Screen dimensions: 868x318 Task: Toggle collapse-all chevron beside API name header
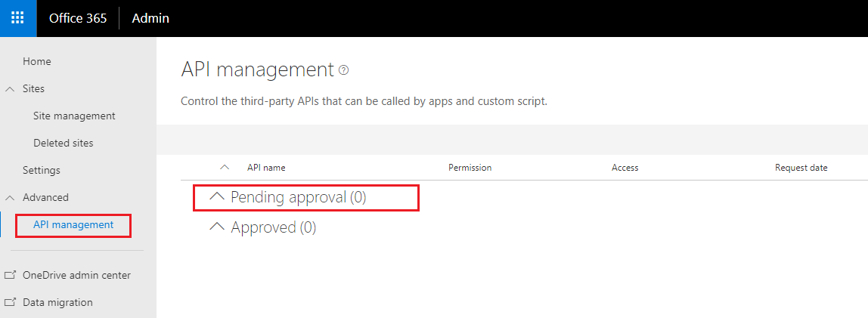[224, 168]
